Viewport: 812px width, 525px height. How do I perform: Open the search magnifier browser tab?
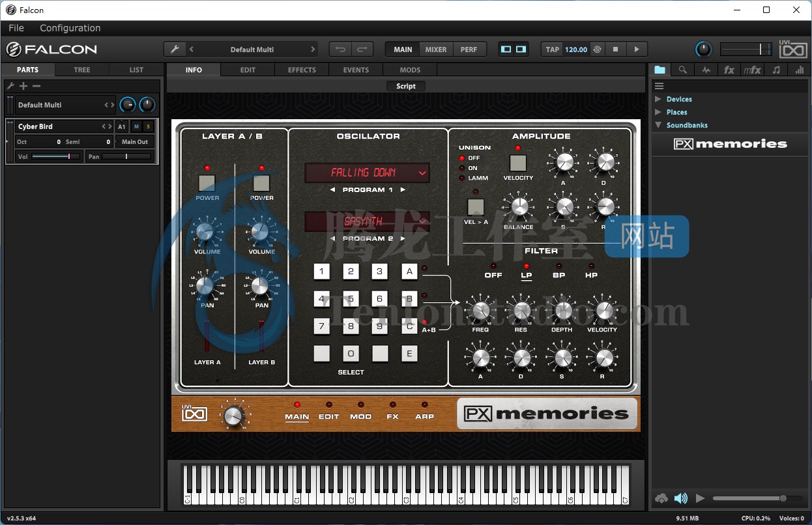(682, 70)
